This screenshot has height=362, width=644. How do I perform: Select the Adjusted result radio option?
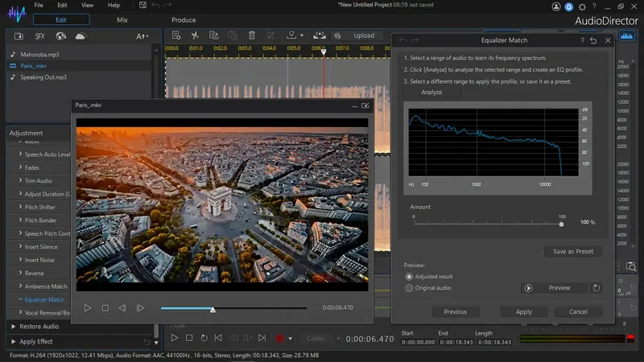(x=409, y=276)
